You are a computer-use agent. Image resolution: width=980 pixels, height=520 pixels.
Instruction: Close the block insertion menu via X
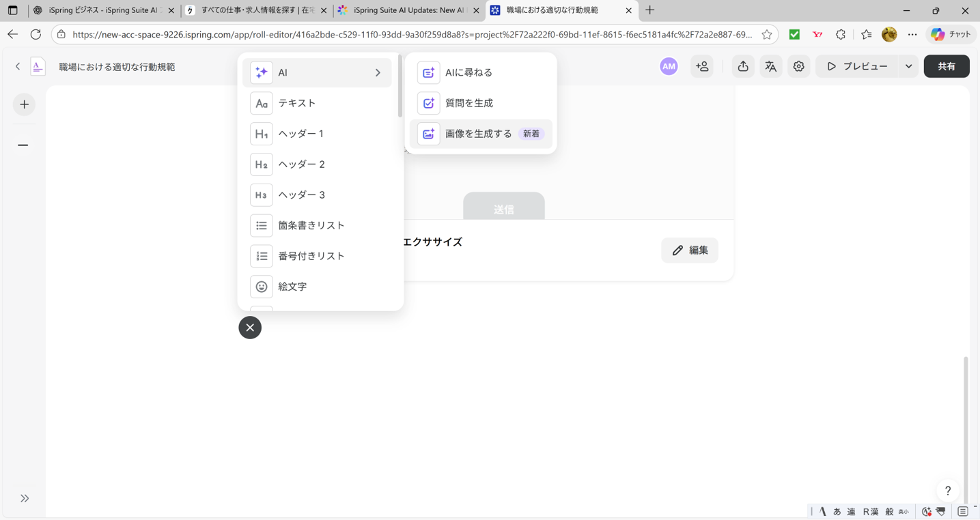(x=249, y=328)
